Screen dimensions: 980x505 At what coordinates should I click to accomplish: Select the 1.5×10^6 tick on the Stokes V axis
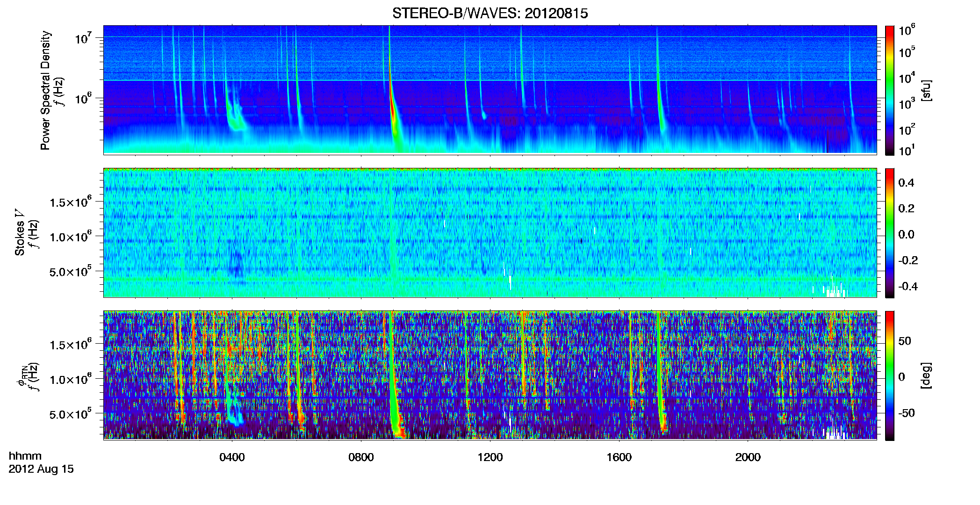tap(71, 202)
